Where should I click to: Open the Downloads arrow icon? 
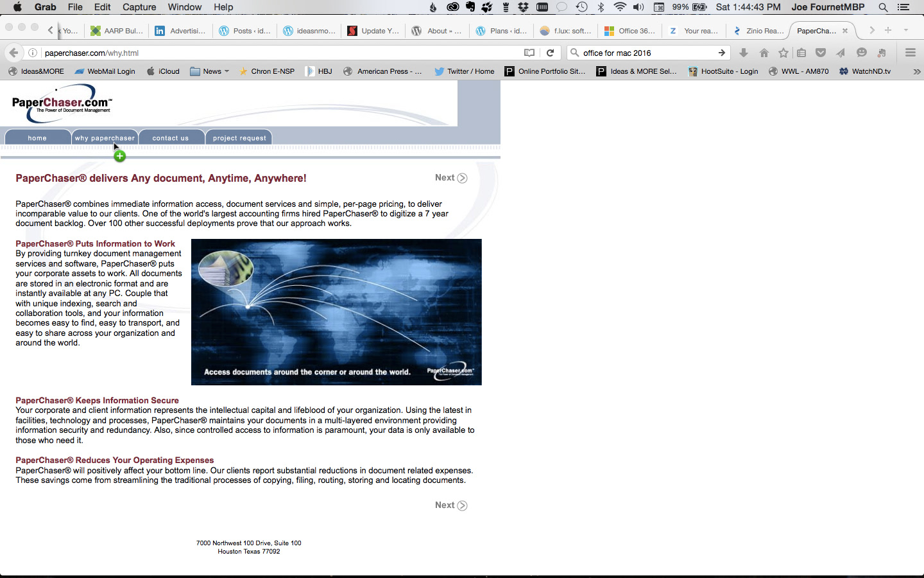pos(744,53)
